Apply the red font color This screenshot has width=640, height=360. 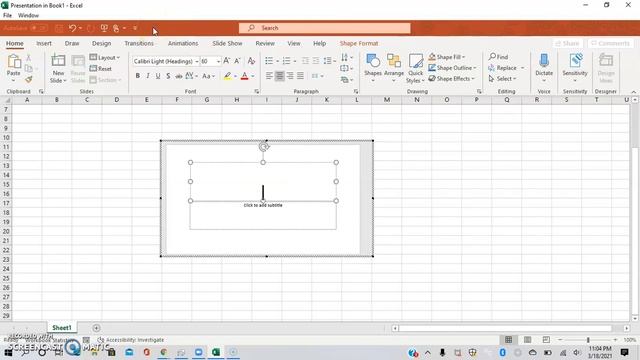[244, 76]
